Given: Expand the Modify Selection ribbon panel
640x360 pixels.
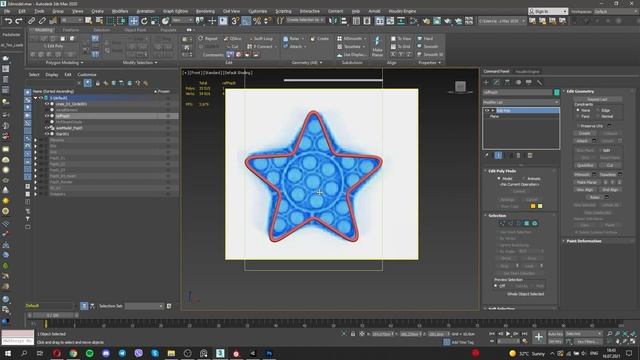Looking at the screenshot, I should pos(140,63).
